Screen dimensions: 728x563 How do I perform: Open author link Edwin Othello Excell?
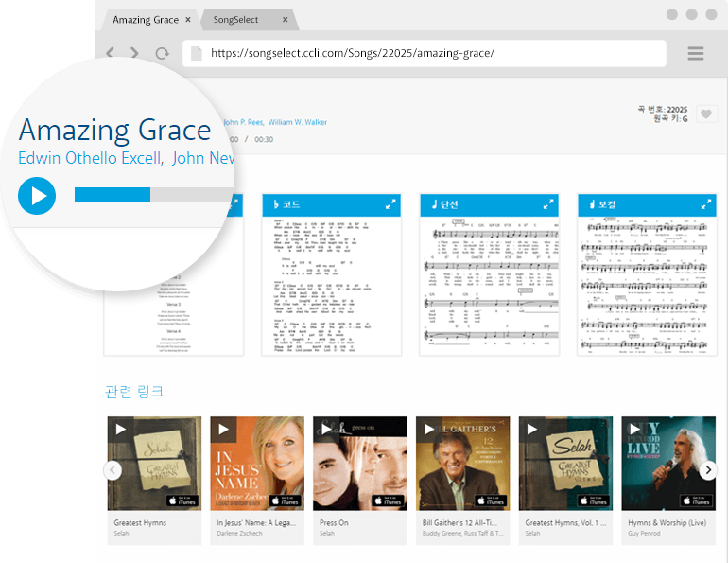(x=91, y=158)
